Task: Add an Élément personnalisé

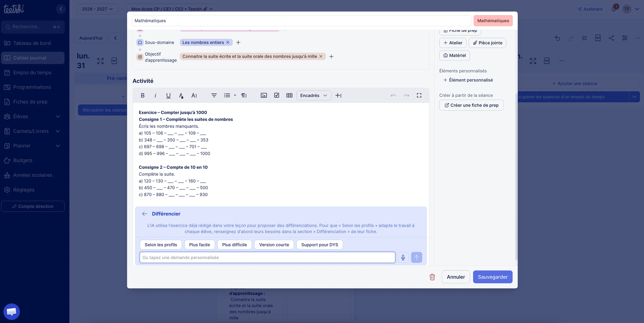Action: (x=468, y=80)
